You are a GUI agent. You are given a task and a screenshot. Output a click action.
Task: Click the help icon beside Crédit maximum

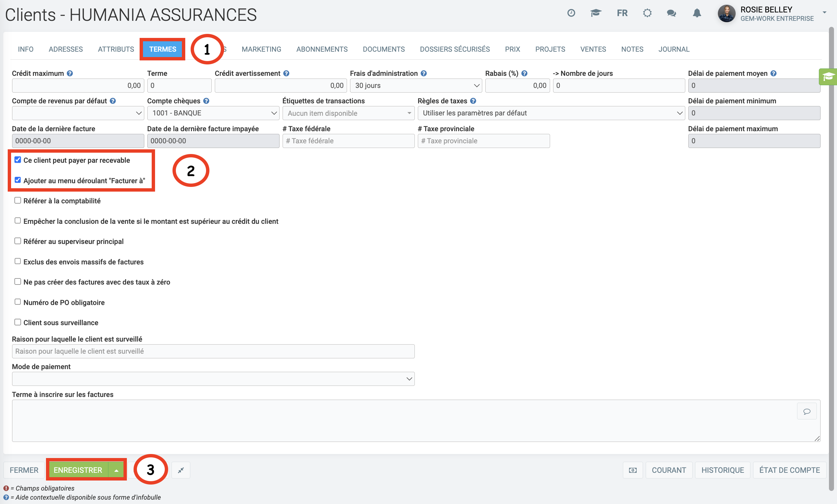(x=69, y=73)
